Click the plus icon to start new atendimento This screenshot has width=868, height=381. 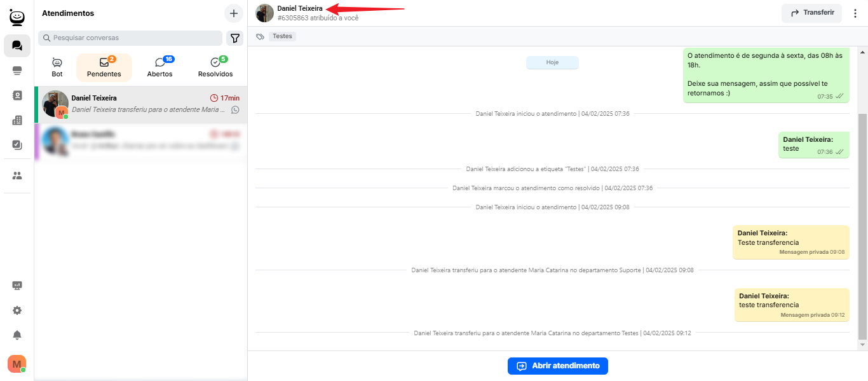click(x=233, y=13)
